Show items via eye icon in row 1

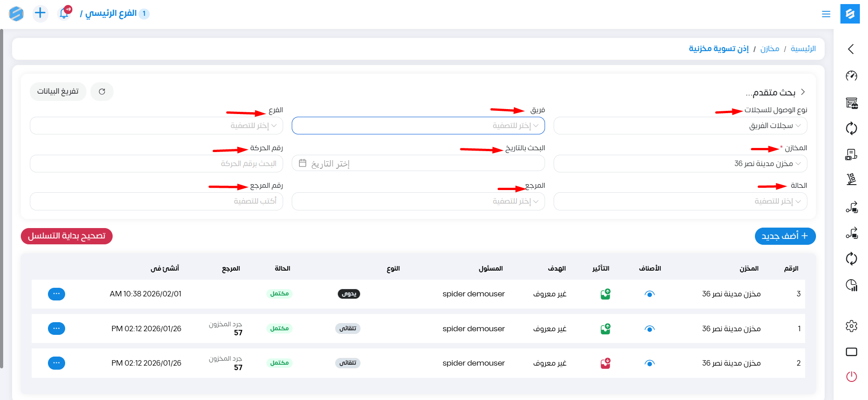650,329
